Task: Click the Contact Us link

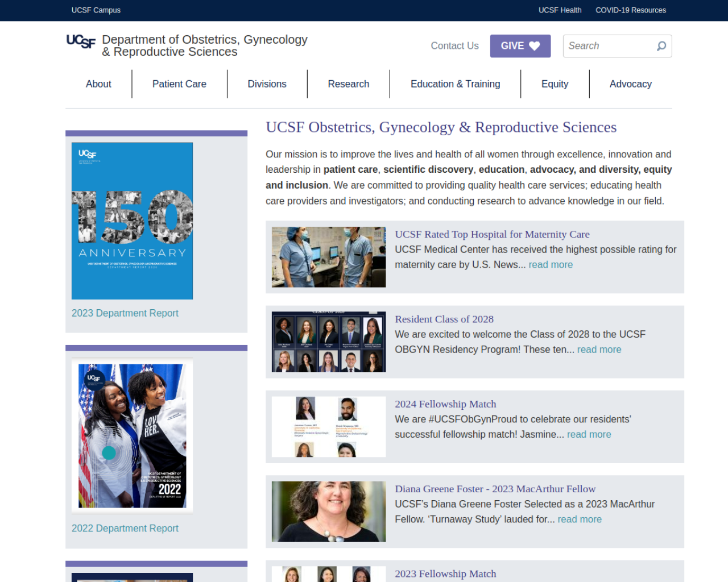Action: pos(454,46)
